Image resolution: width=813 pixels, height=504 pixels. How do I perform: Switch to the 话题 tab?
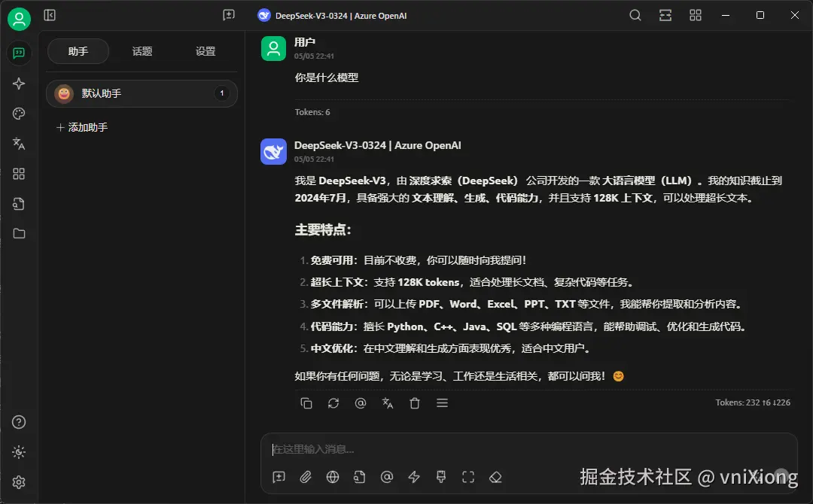tap(142, 51)
